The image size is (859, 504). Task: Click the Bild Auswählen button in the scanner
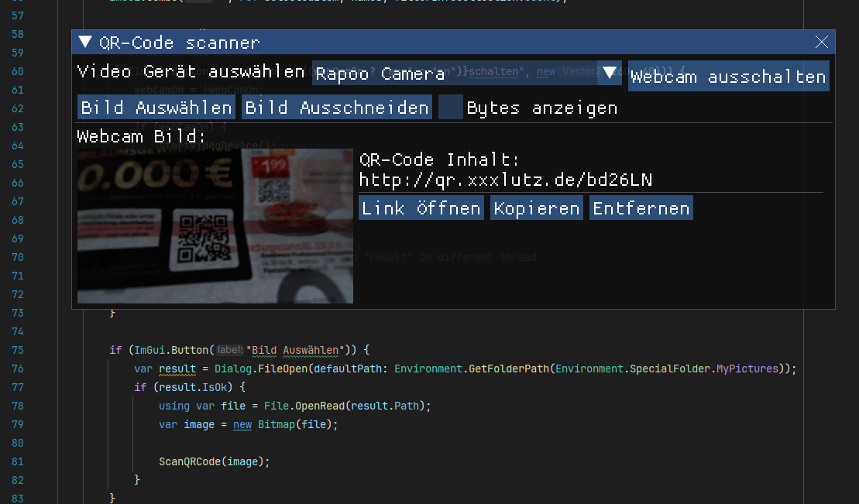point(156,108)
